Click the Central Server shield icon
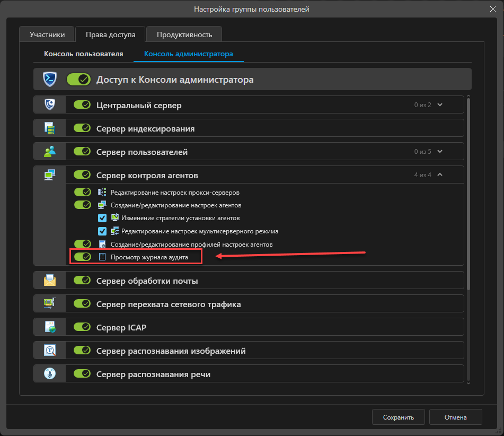Image resolution: width=504 pixels, height=436 pixels. click(x=50, y=105)
